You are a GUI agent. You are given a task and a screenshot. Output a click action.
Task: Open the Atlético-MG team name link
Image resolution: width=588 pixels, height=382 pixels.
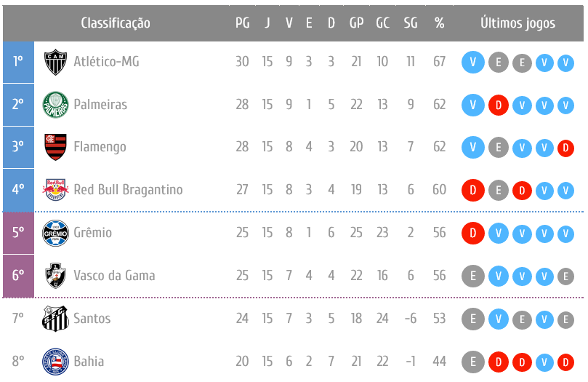pyautogui.click(x=106, y=62)
